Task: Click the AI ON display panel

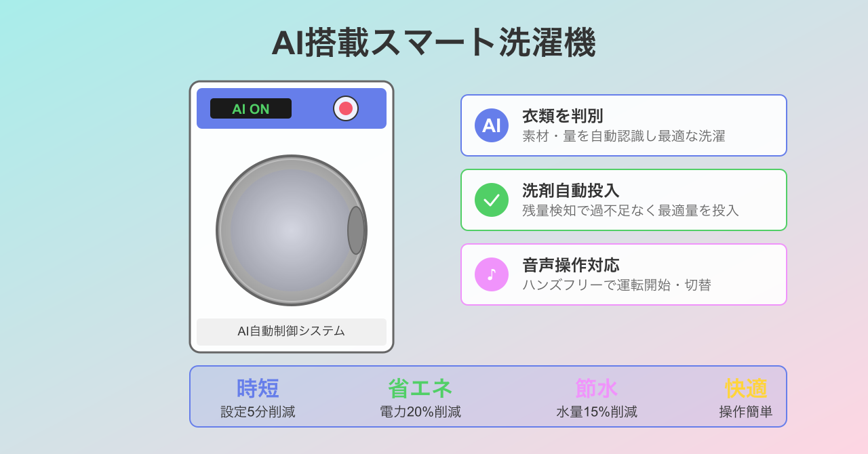Action: pos(251,108)
